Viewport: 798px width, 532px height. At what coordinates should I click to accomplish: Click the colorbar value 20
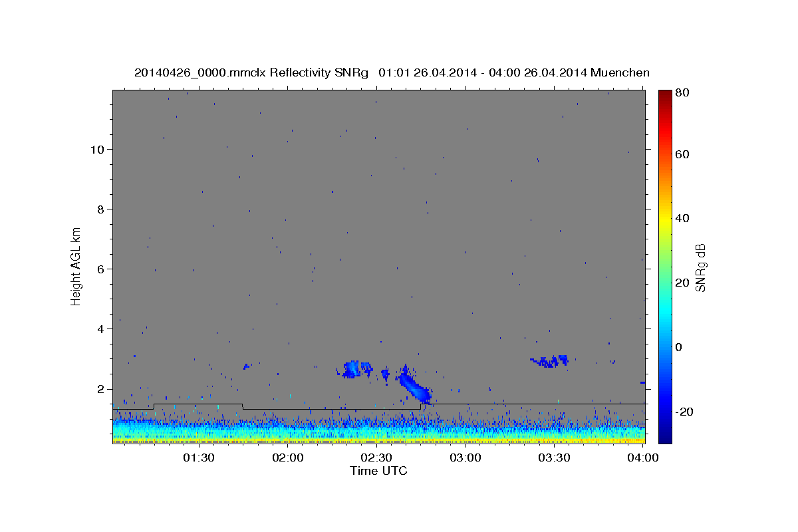click(x=682, y=283)
